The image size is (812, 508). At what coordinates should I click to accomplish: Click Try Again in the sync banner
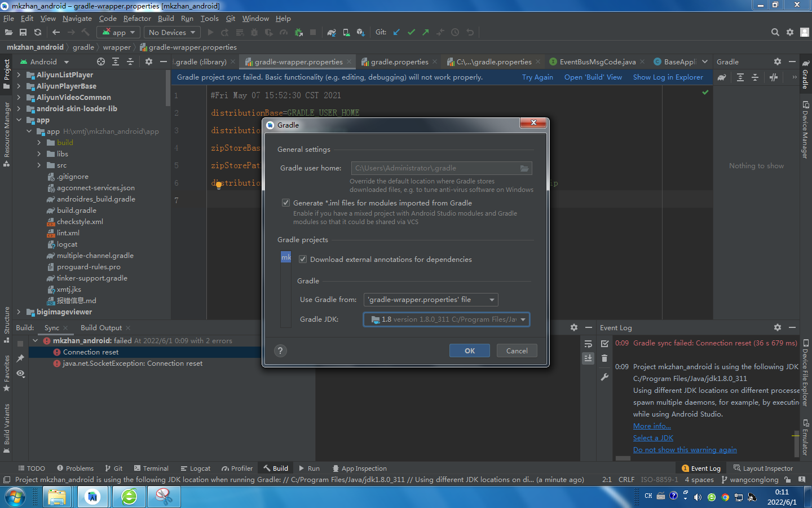click(x=537, y=77)
